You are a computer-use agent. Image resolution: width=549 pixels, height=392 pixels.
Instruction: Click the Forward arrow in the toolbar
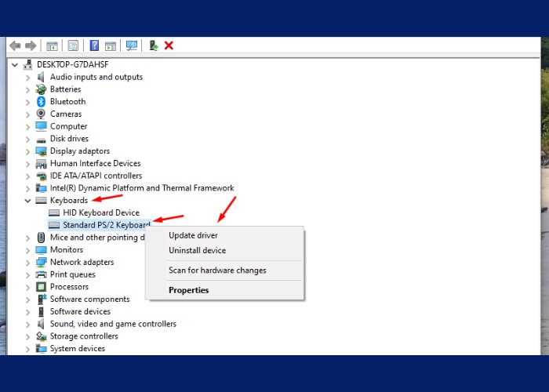coord(31,45)
